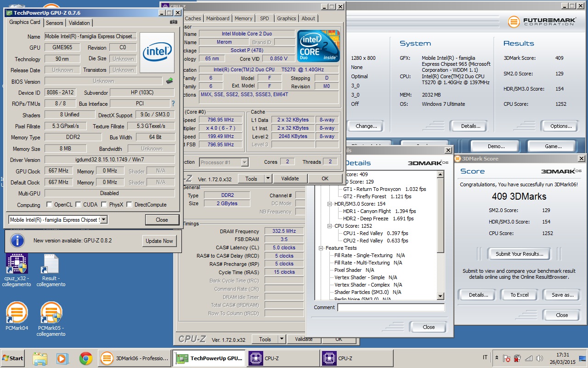Collapse the Feature Tests tree node

point(321,248)
